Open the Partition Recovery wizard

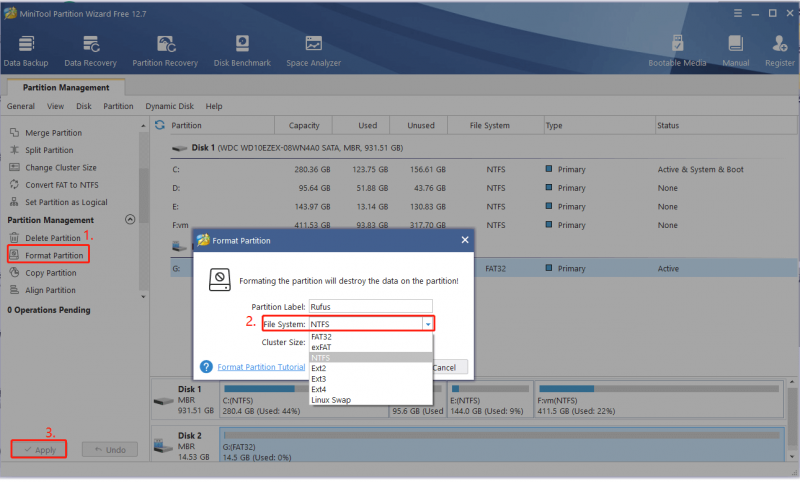pos(165,51)
